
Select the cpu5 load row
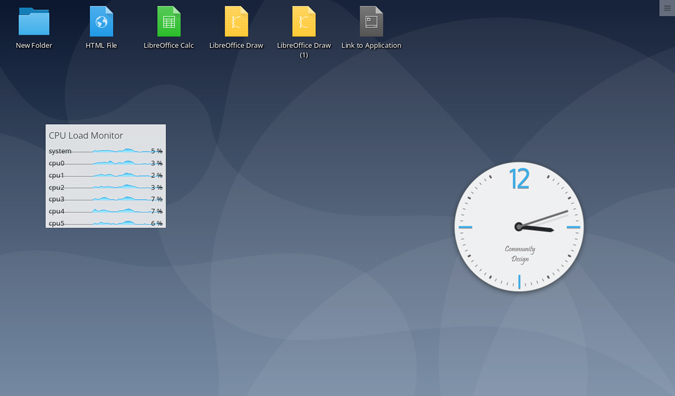(x=105, y=223)
